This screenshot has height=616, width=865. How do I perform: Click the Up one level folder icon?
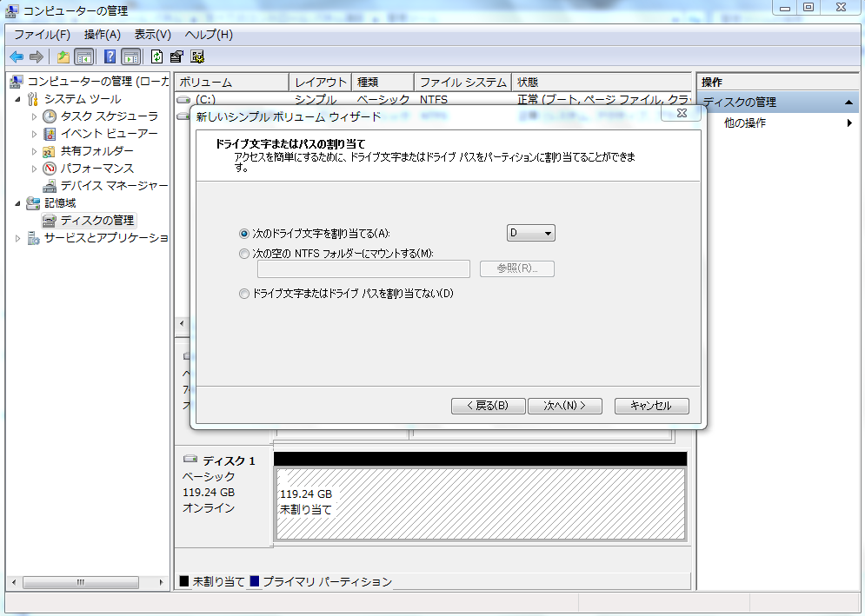click(x=63, y=56)
